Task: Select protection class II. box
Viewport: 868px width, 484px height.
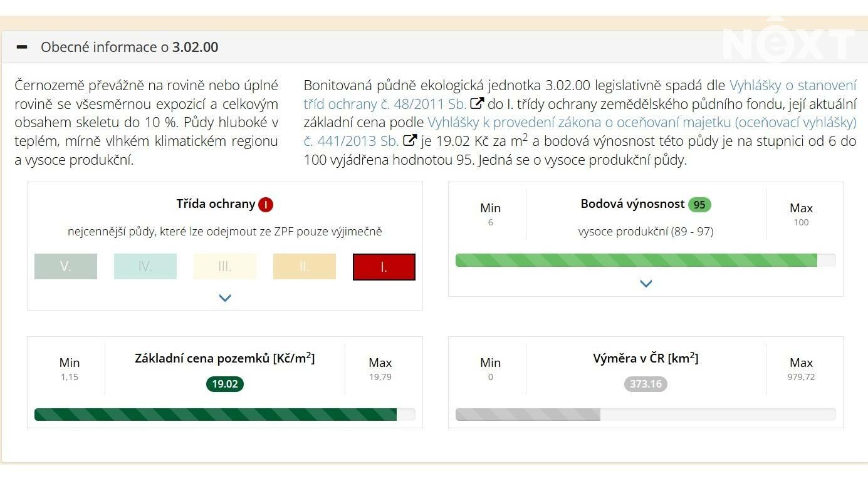Action: (x=305, y=267)
